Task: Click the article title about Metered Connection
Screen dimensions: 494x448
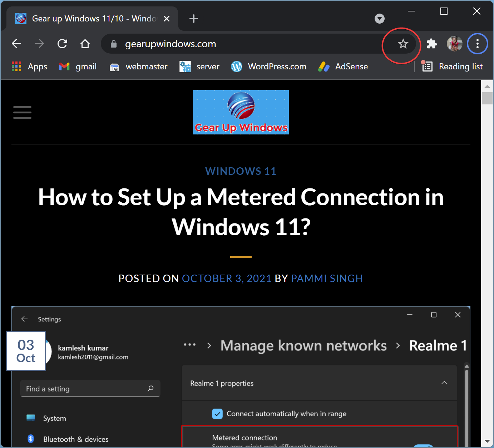Action: point(241,212)
